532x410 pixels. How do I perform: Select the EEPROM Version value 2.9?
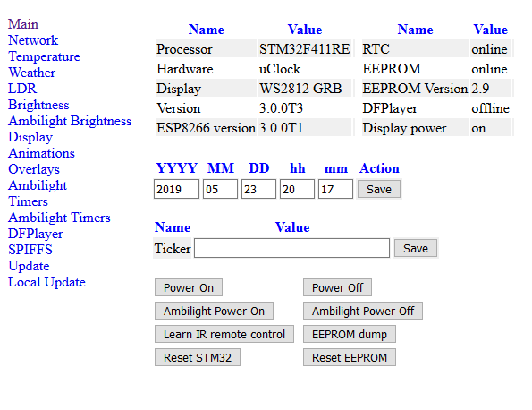[x=480, y=89]
